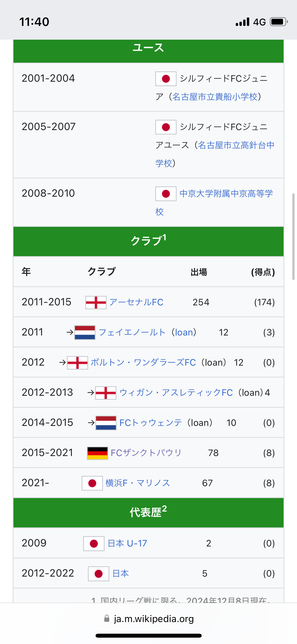Open the ウィガン・アスレティックFC link
This screenshot has height=644, width=297.
(176, 393)
